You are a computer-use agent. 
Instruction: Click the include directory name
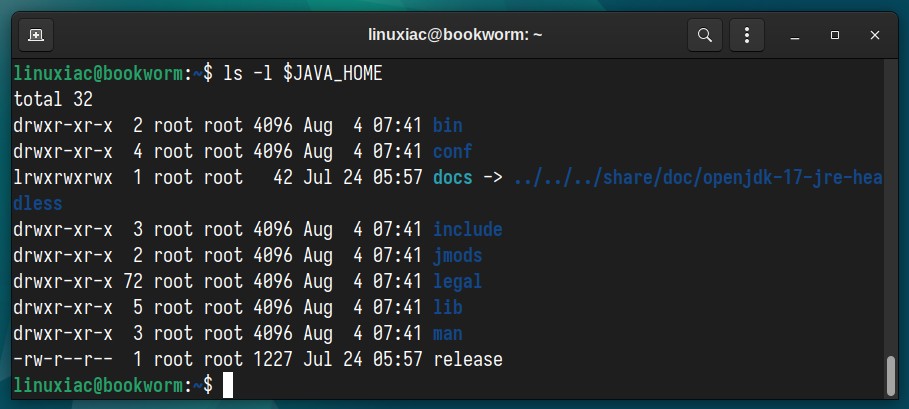click(x=468, y=229)
